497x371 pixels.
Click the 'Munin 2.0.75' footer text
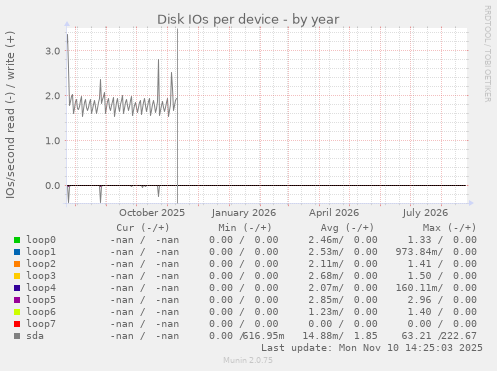(248, 360)
